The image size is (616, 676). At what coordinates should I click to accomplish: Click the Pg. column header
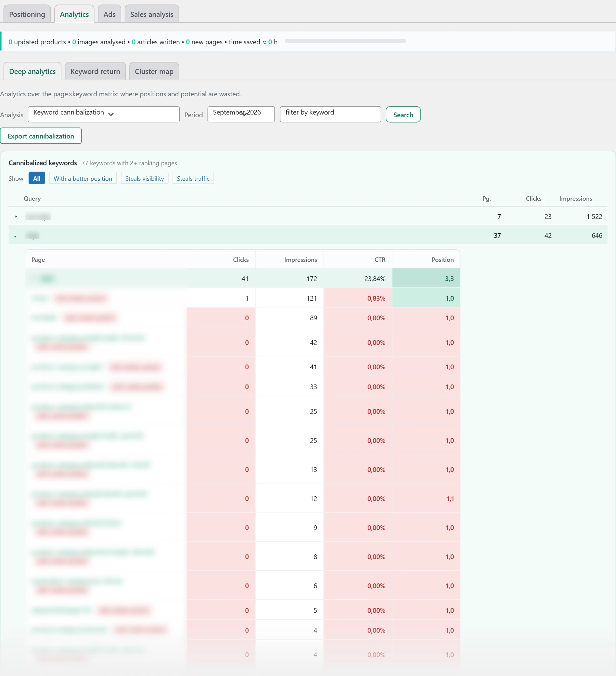(486, 199)
